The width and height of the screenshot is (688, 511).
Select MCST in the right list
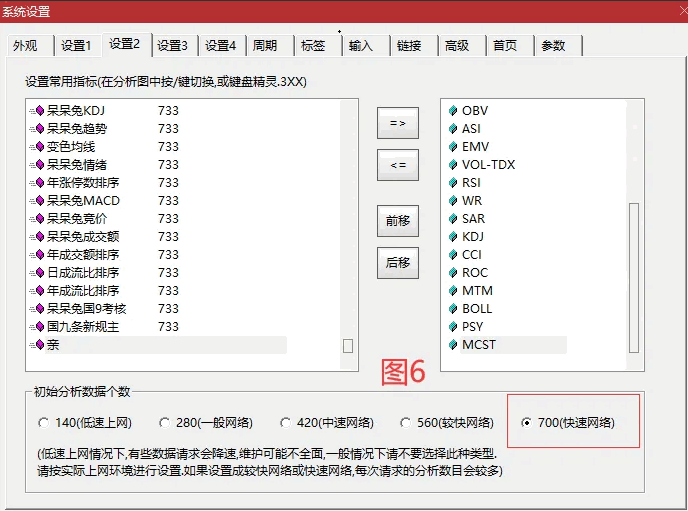click(x=479, y=344)
